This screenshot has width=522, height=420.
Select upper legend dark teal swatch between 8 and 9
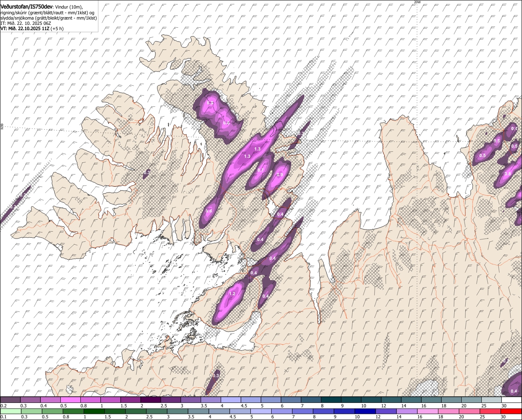click(x=331, y=400)
